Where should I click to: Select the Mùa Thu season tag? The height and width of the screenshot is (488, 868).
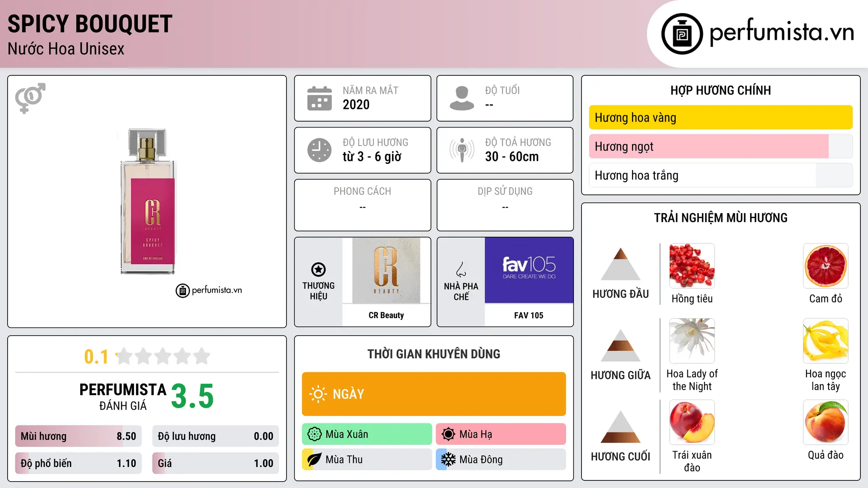[367, 460]
